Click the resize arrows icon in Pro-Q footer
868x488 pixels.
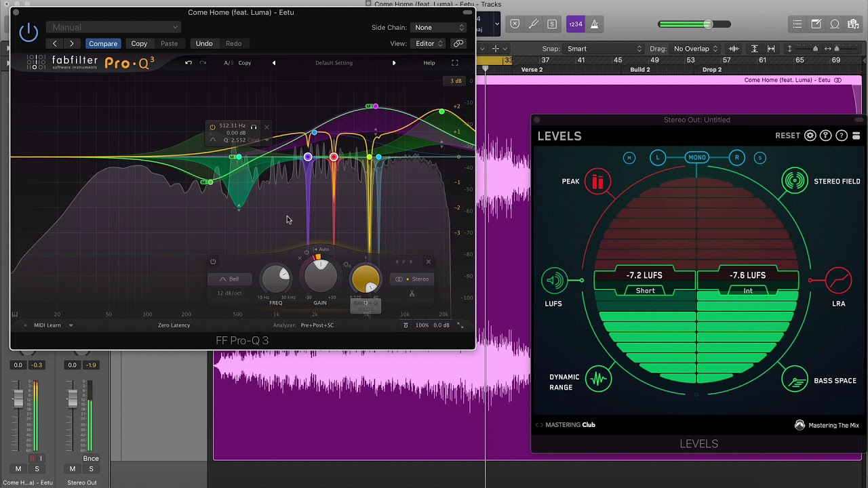(460, 325)
